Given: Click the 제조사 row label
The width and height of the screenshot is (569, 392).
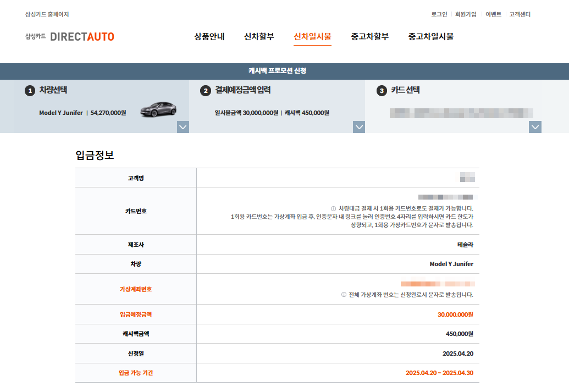Looking at the screenshot, I should tap(136, 245).
